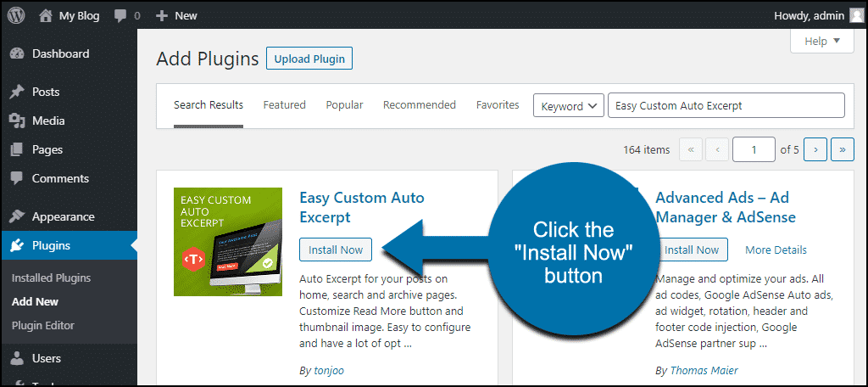Open the Keyword search type dropdown
Screen dimensions: 868x387
[x=569, y=106]
